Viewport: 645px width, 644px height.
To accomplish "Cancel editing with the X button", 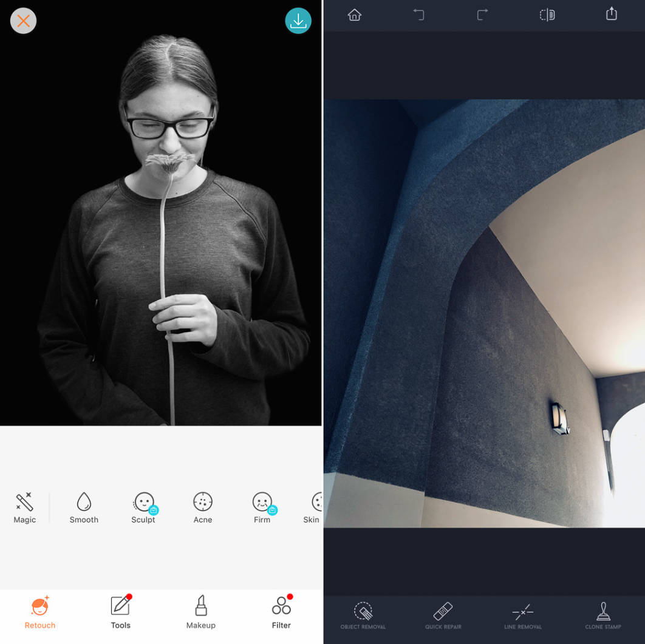I will tap(23, 21).
